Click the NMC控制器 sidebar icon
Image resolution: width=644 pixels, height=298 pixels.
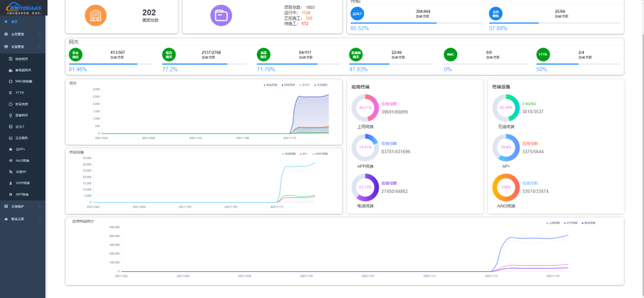11,81
